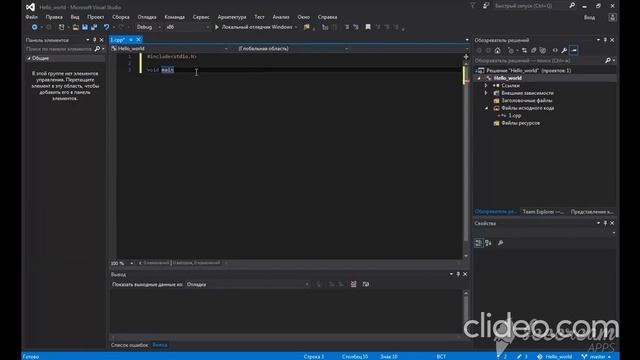The height and width of the screenshot is (360, 640).
Task: Toggle Word Wrap in Output panel
Action: click(366, 284)
